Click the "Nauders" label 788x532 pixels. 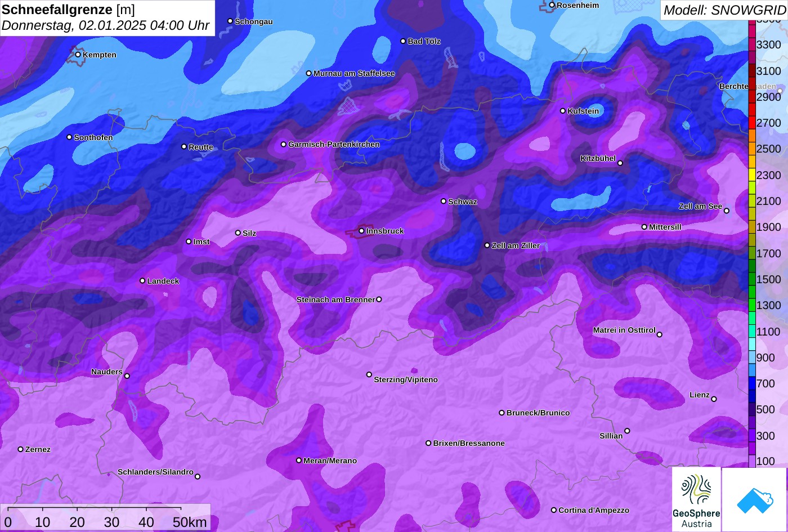(x=107, y=372)
